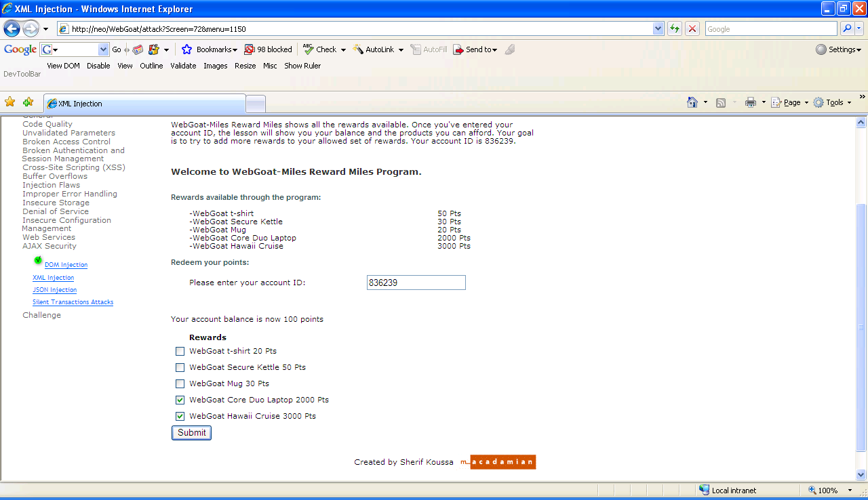Expand the address bar URL dropdown
Screen dimensions: 868x500
658,29
